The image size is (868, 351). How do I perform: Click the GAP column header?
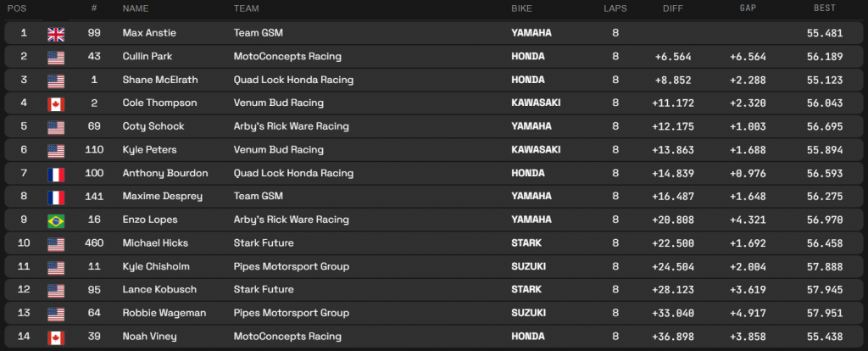point(747,8)
